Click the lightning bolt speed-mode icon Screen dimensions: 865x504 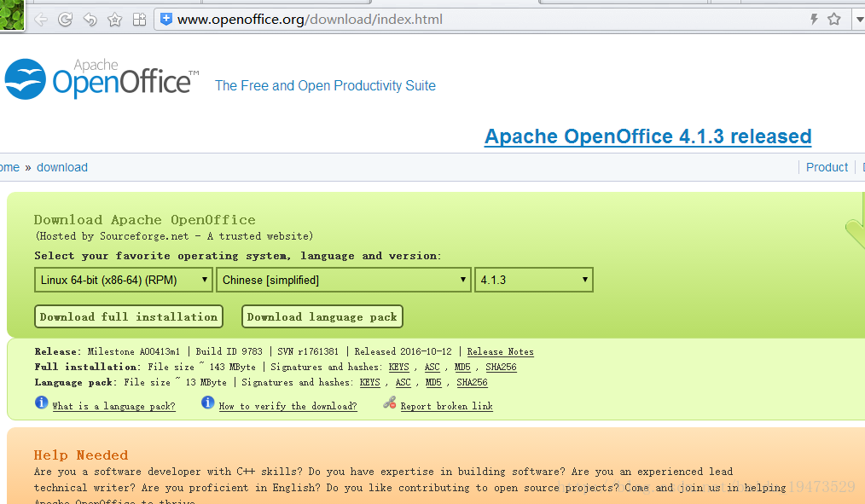[x=814, y=20]
